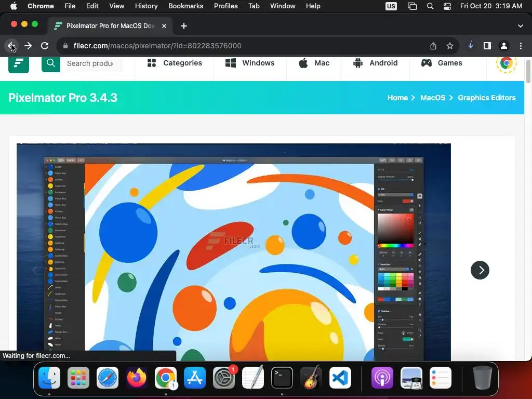Click the Chrome extension circle icon
This screenshot has height=399, width=532.
tap(506, 63)
